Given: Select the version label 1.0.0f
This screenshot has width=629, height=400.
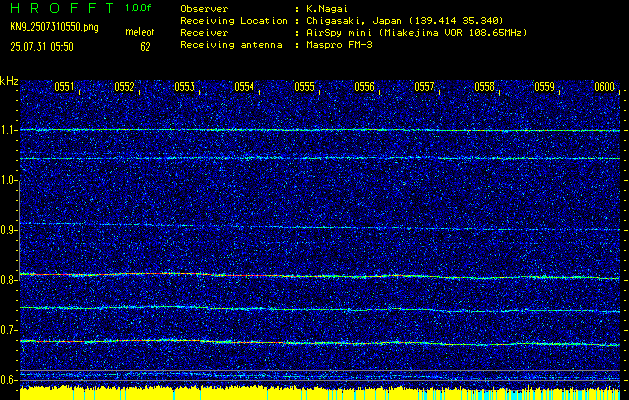Looking at the screenshot, I should (140, 8).
